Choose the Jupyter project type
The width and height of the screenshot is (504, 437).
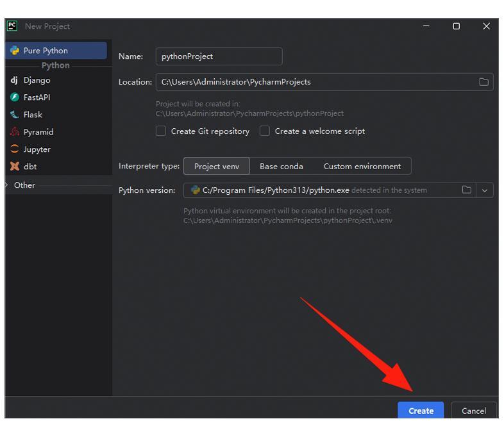coord(37,149)
